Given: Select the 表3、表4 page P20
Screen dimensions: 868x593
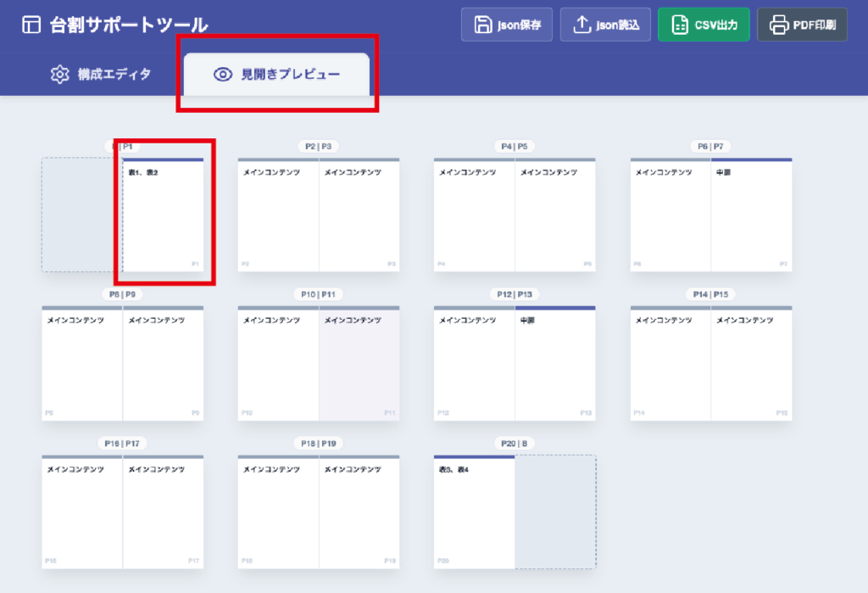Looking at the screenshot, I should coord(474,512).
